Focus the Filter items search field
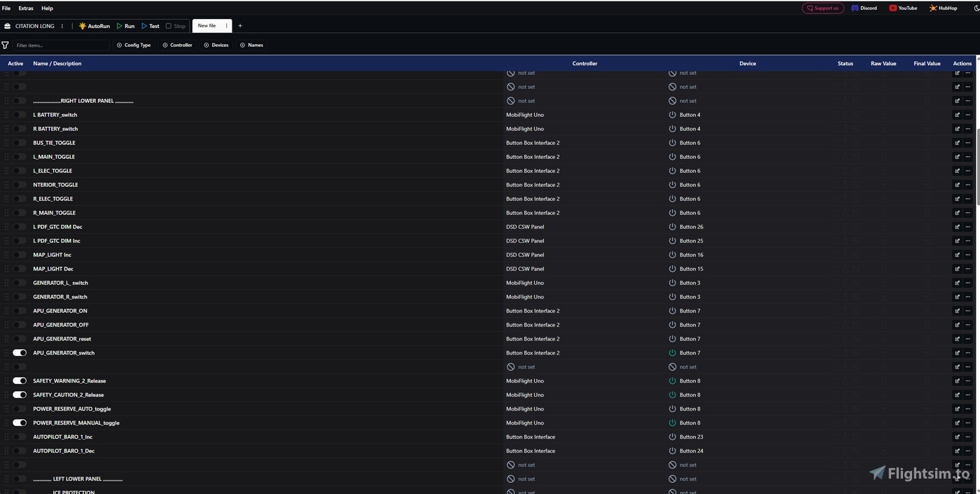The width and height of the screenshot is (980, 494). pyautogui.click(x=62, y=45)
